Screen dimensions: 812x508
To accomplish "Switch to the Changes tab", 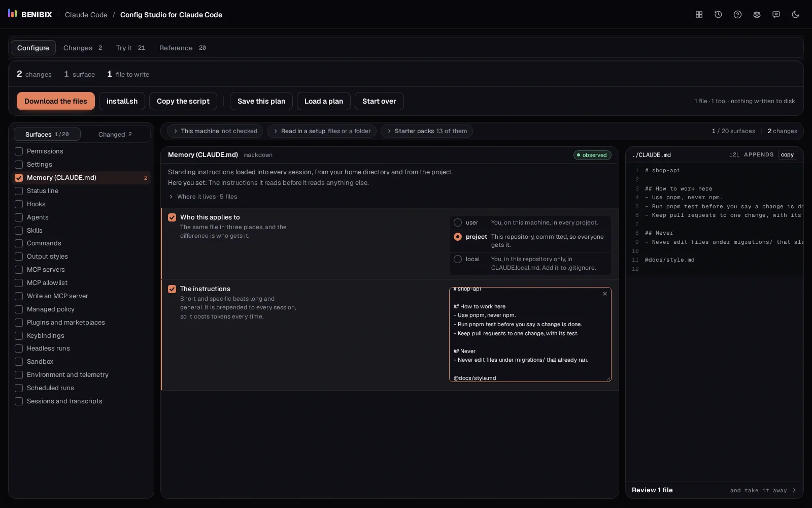I will click(83, 48).
